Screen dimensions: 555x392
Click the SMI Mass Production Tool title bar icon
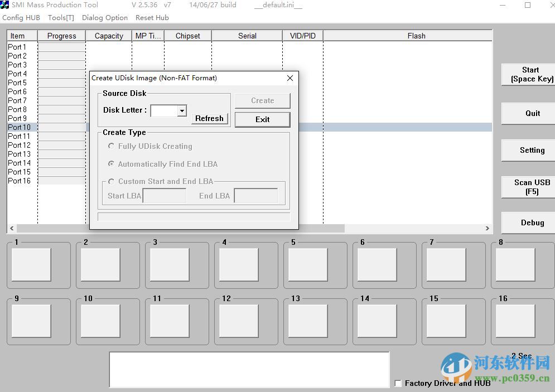tap(4, 4)
